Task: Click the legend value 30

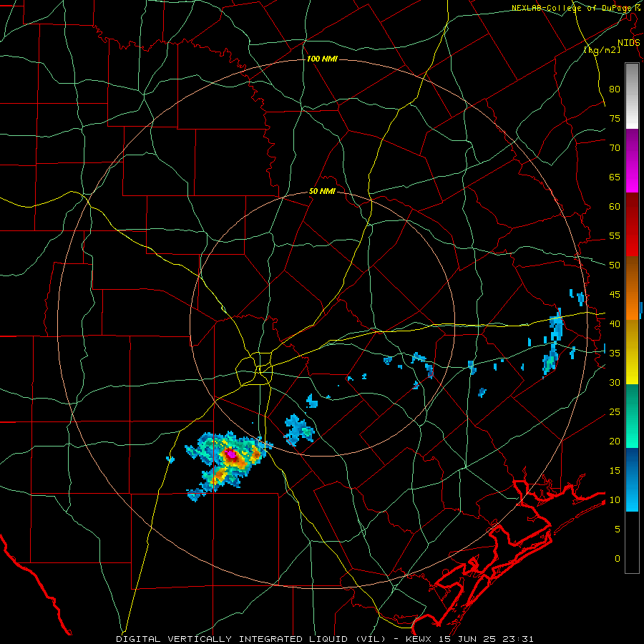Action: 615,382
